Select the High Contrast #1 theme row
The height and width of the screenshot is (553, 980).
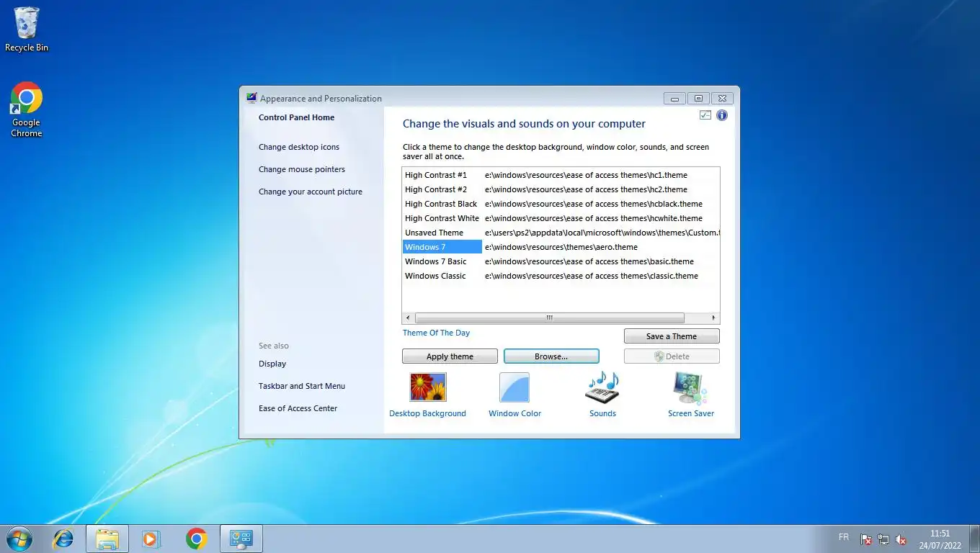[561, 175]
